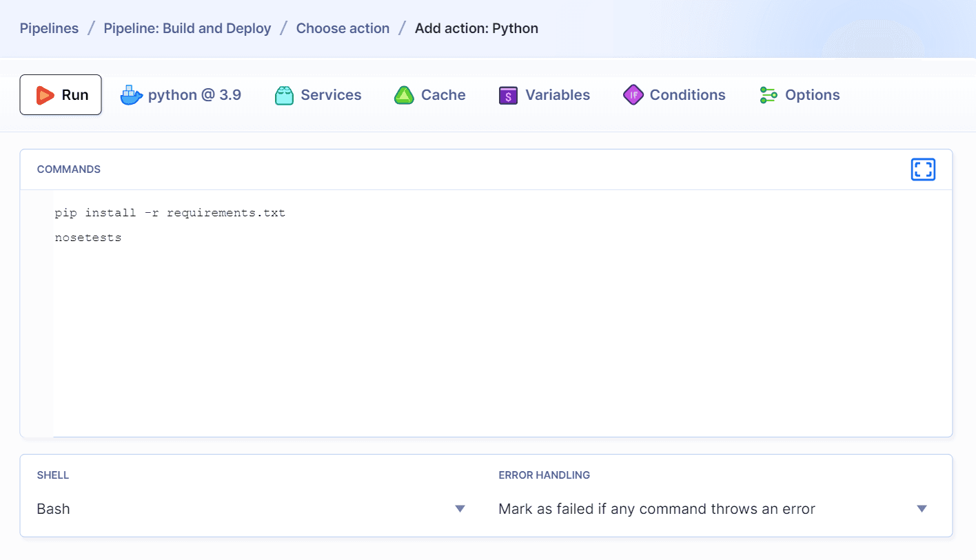Open Pipeline: Build and Deploy breadcrumb
The height and width of the screenshot is (560, 976).
[x=187, y=28]
